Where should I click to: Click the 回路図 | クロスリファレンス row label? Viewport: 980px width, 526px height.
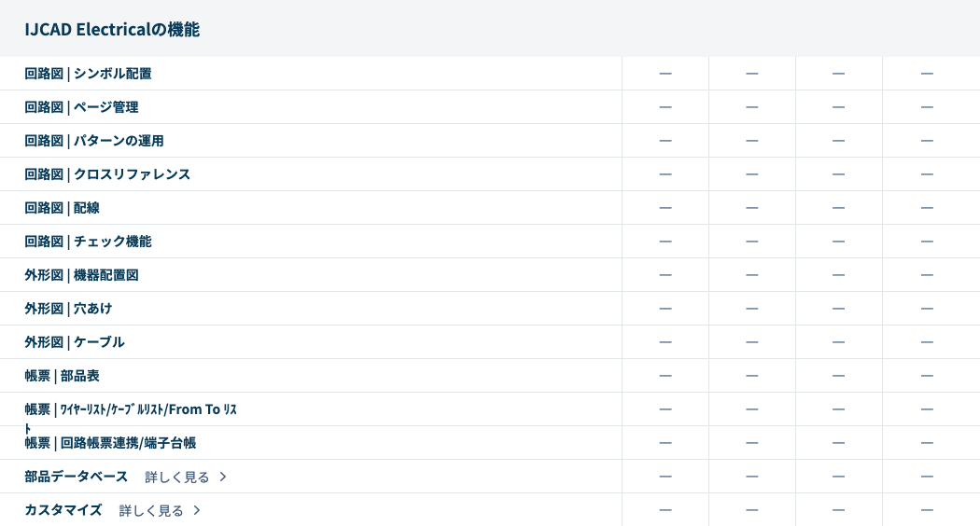107,174
